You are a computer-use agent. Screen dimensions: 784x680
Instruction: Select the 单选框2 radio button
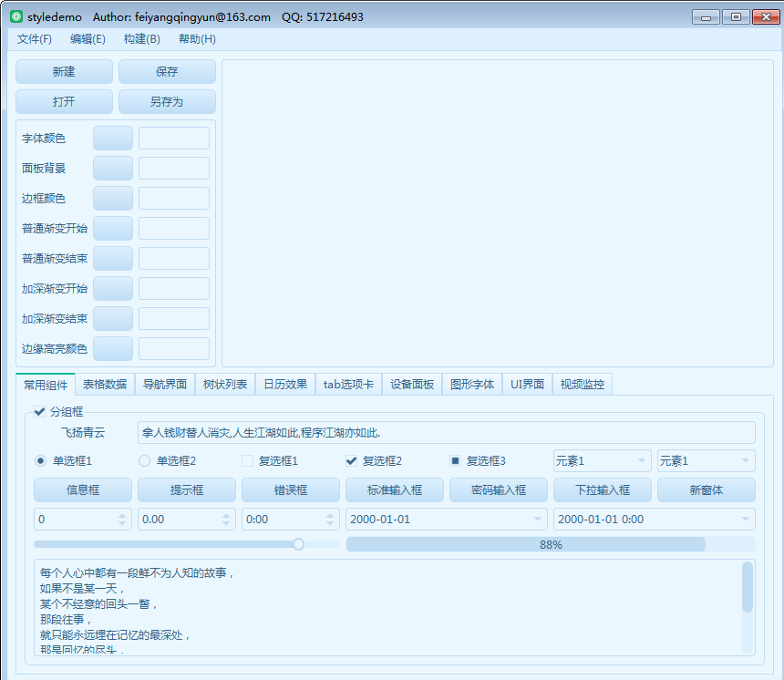143,460
